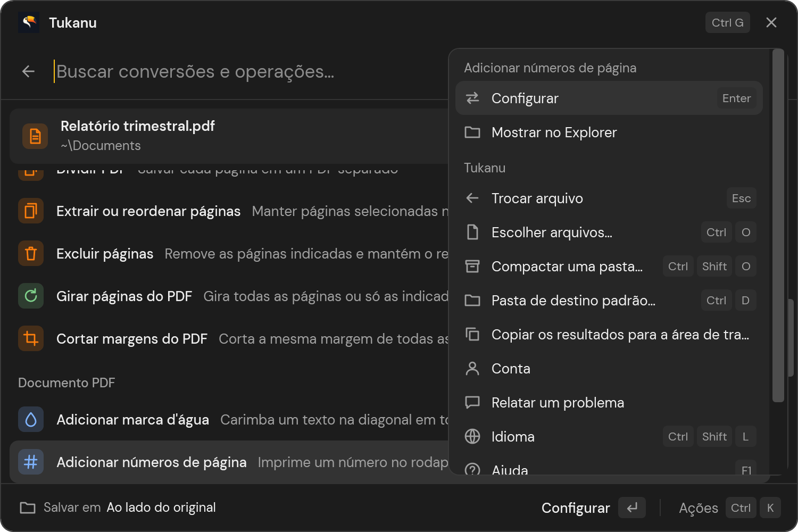The width and height of the screenshot is (798, 532).
Task: Close the Tukanu window
Action: tap(771, 22)
